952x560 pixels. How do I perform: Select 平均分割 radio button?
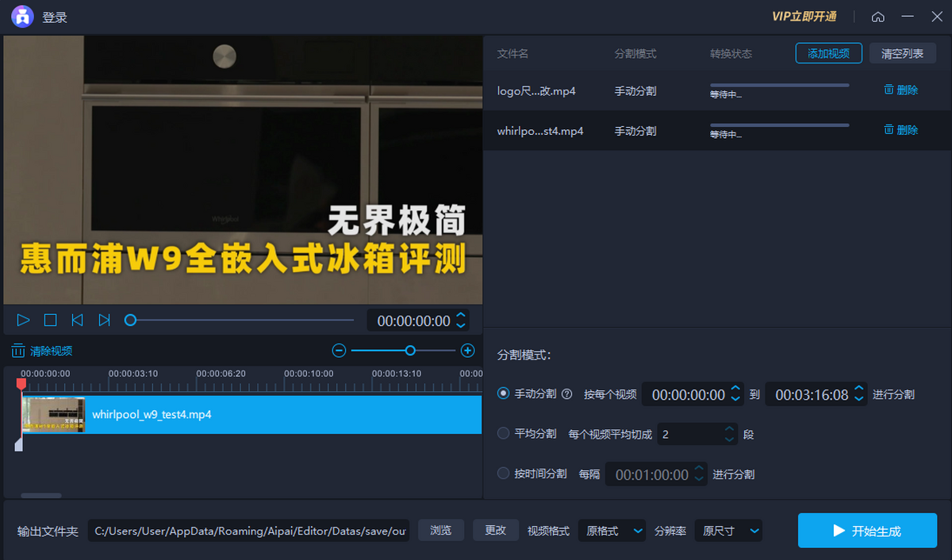coord(503,433)
